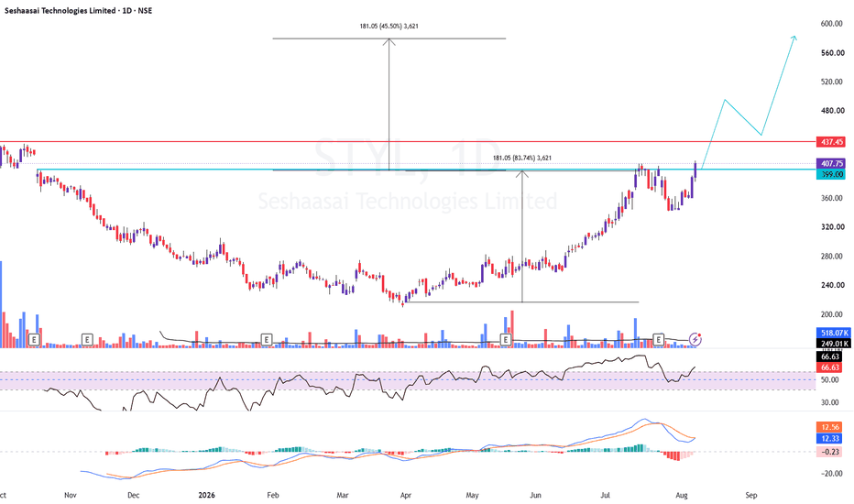Click the 600.00 price axis label

(832, 24)
